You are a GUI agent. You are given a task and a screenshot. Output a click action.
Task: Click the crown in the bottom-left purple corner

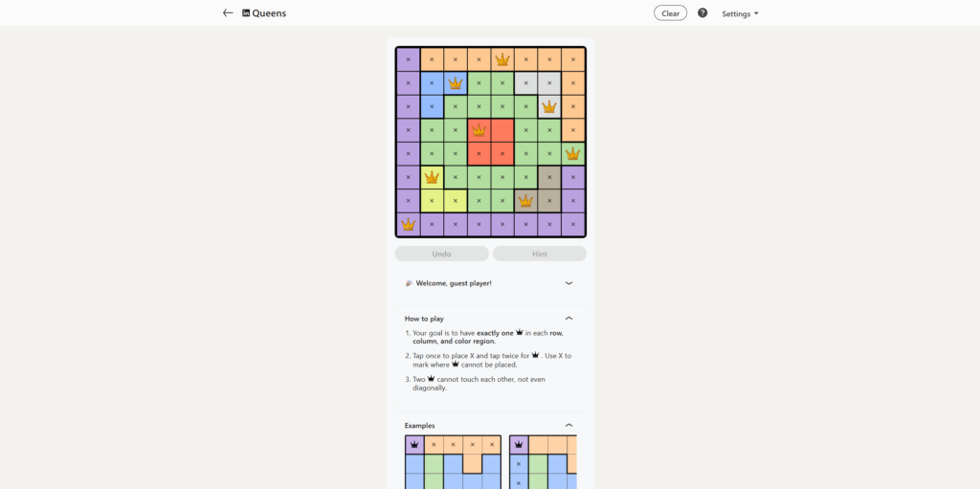coord(409,224)
